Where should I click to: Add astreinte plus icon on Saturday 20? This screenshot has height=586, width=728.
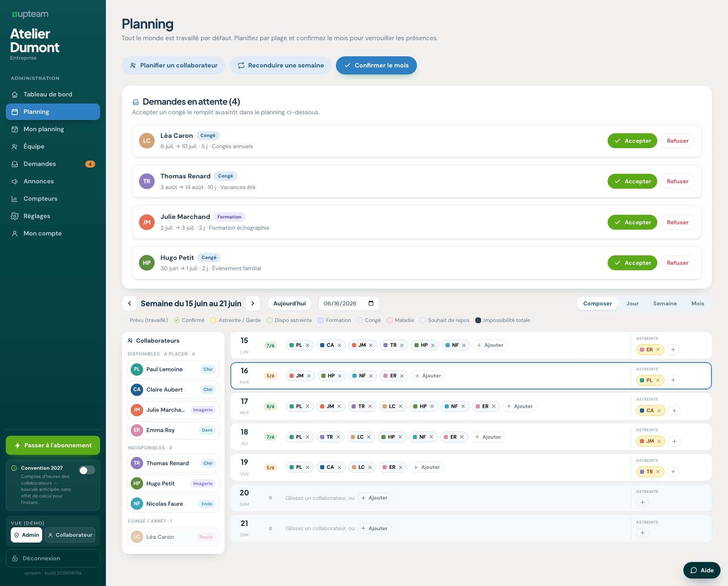(642, 502)
